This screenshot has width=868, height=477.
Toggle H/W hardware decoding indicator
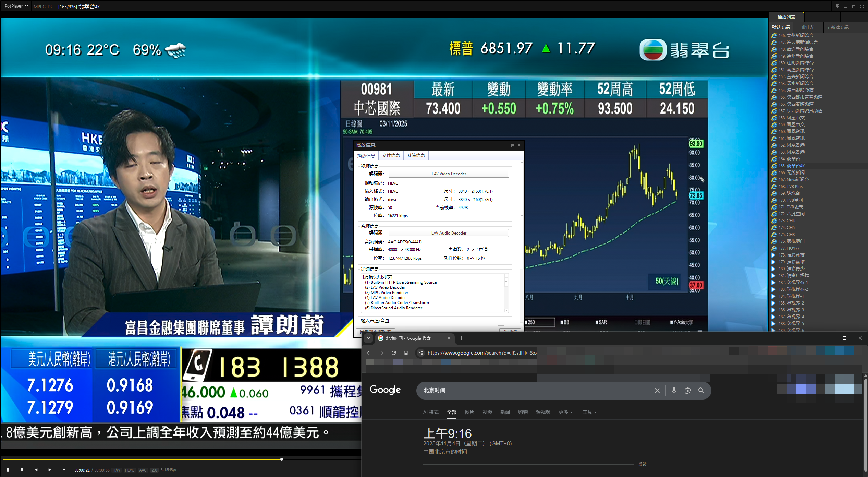tap(117, 470)
